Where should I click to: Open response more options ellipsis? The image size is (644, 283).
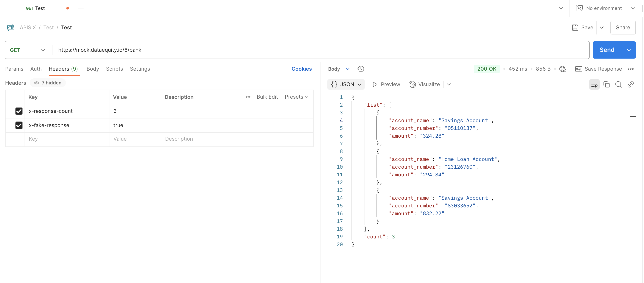coord(630,69)
